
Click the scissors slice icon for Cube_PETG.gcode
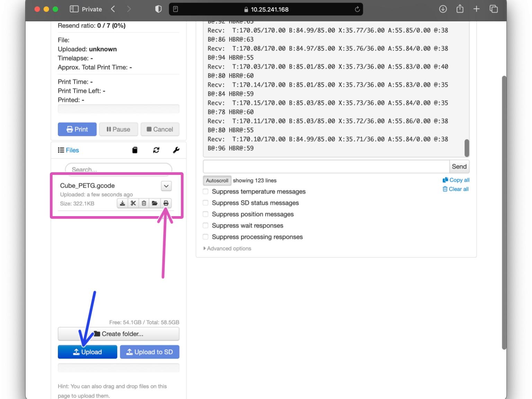(x=133, y=203)
